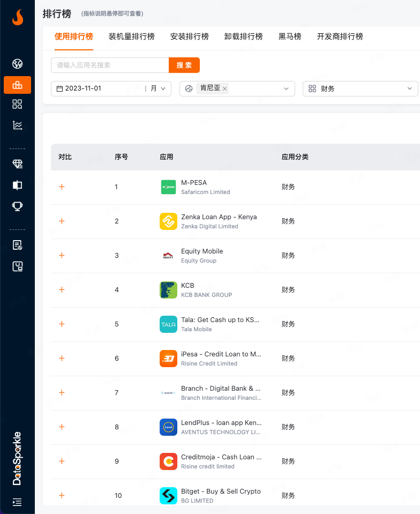
Task: Toggle compare plus for Equity Mobile
Action: 62,255
